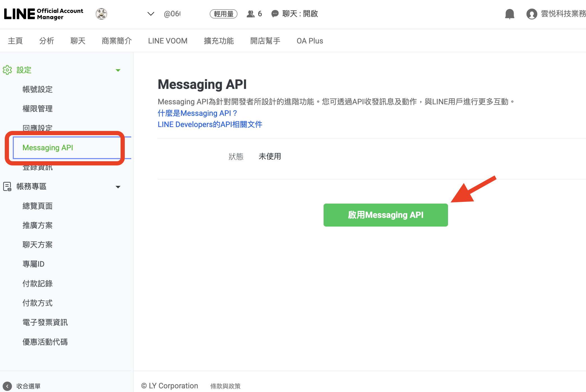This screenshot has height=392, width=586.
Task: Open 專屬ID in the sidebar
Action: pyautogui.click(x=33, y=264)
